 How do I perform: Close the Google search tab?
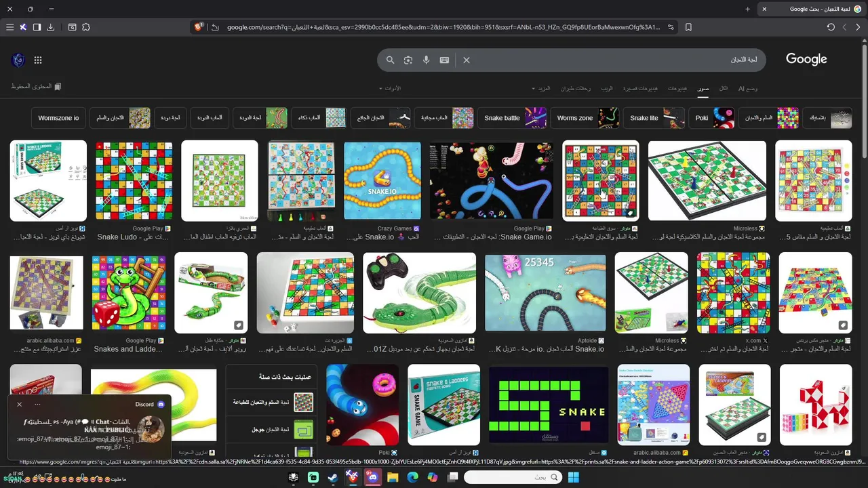coord(764,9)
